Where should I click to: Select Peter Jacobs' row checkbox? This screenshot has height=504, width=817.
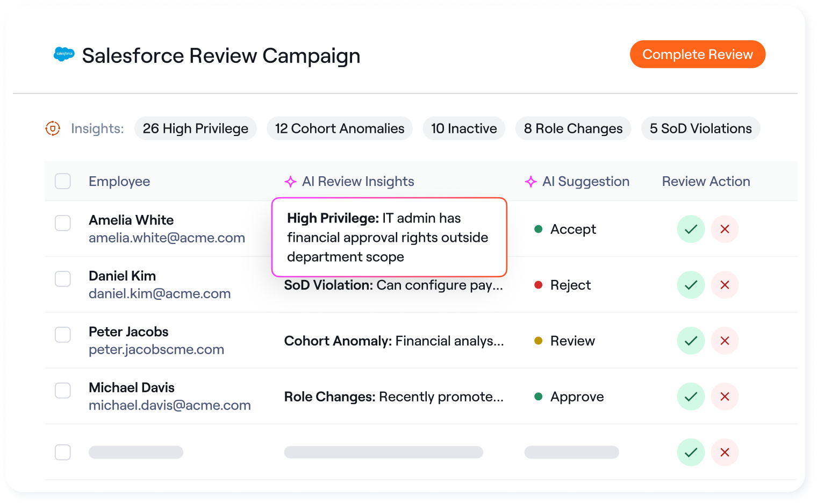[x=63, y=335]
